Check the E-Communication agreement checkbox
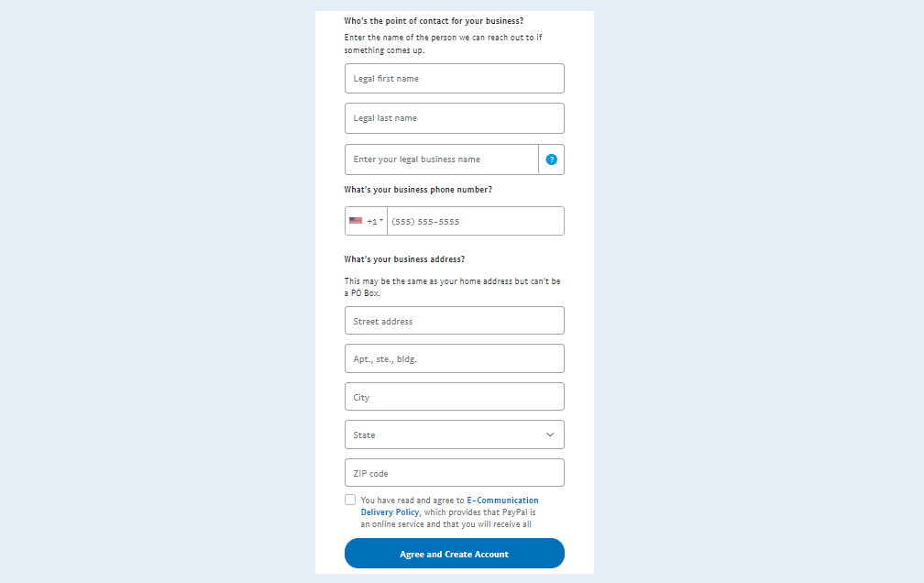Image resolution: width=924 pixels, height=583 pixels. point(350,500)
